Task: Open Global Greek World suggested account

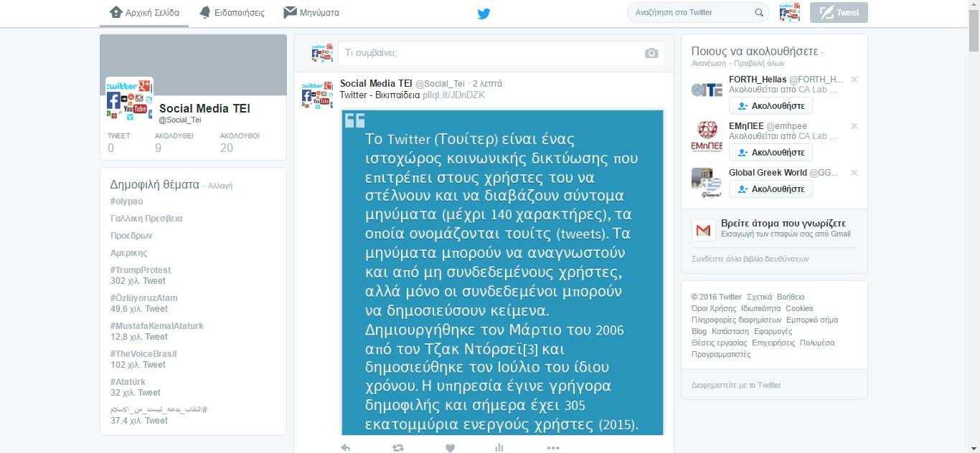Action: [768, 173]
